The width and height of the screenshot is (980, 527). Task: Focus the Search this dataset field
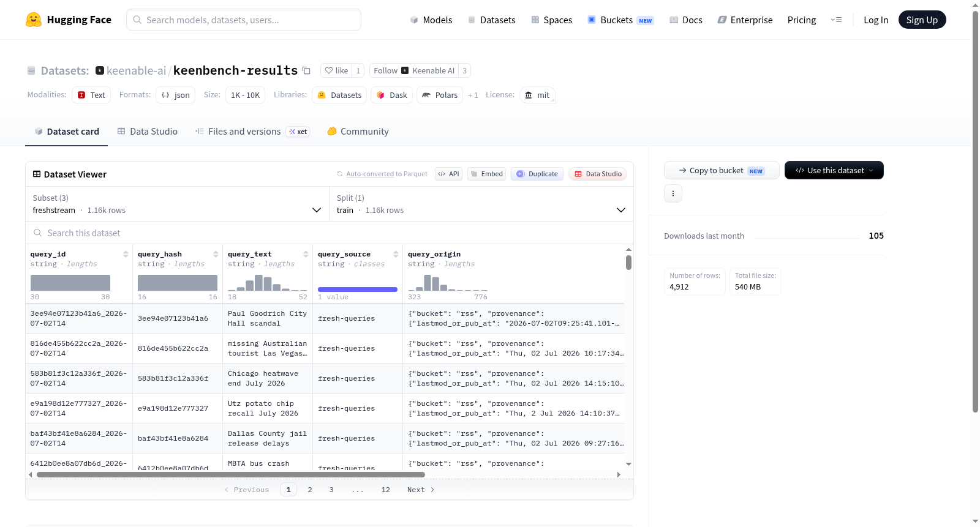point(330,233)
